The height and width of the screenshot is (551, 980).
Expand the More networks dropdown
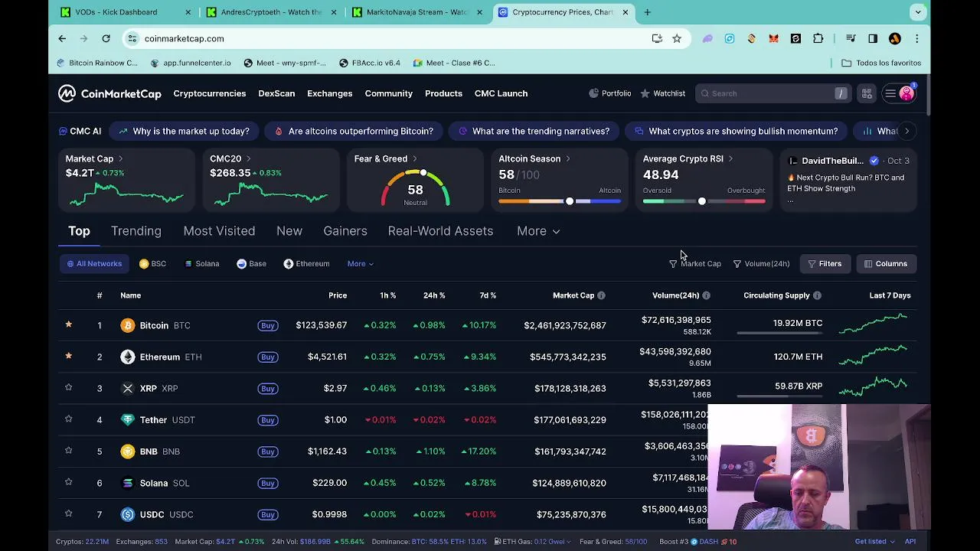[360, 264]
